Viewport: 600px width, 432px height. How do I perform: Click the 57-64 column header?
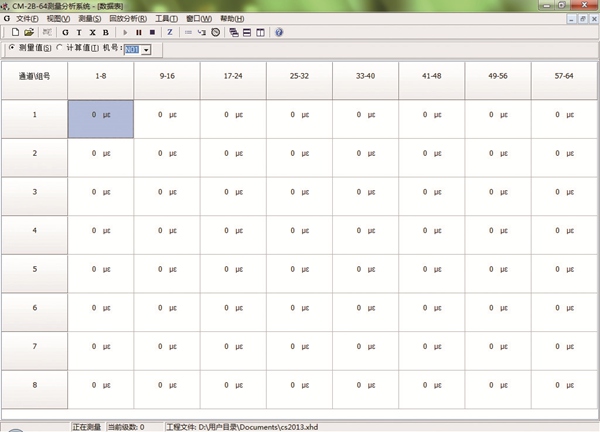click(564, 76)
